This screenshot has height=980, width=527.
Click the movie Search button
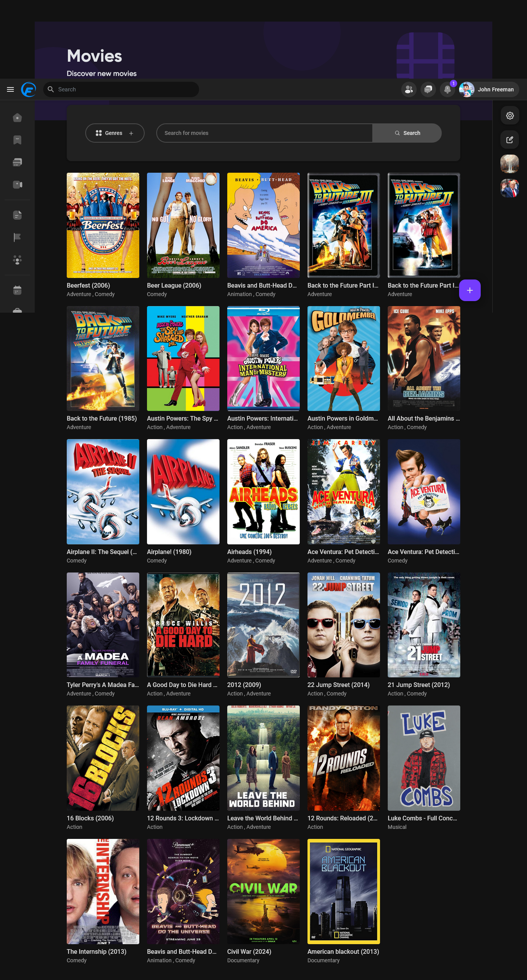pos(407,133)
